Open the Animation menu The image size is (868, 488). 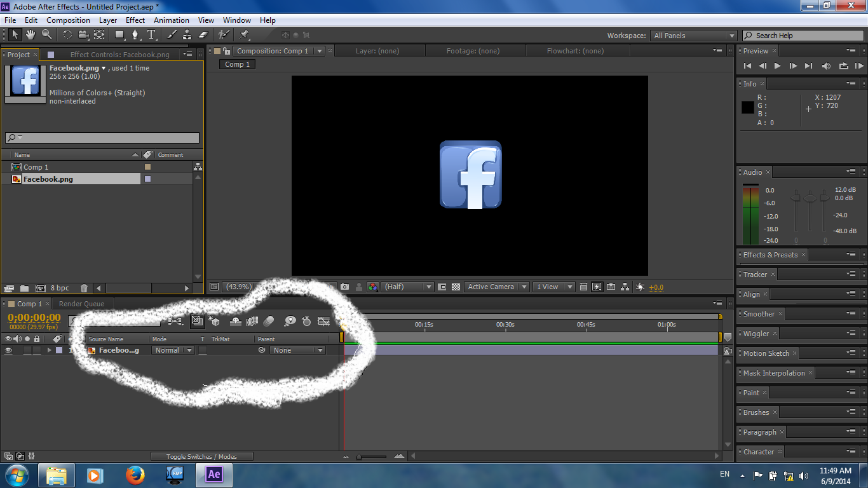coord(172,20)
